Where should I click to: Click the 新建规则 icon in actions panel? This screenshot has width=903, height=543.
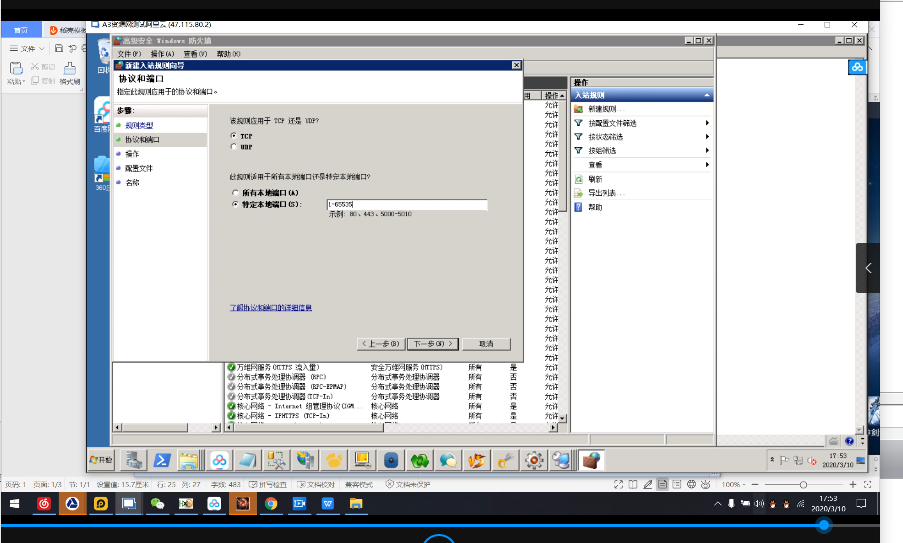tap(579, 108)
